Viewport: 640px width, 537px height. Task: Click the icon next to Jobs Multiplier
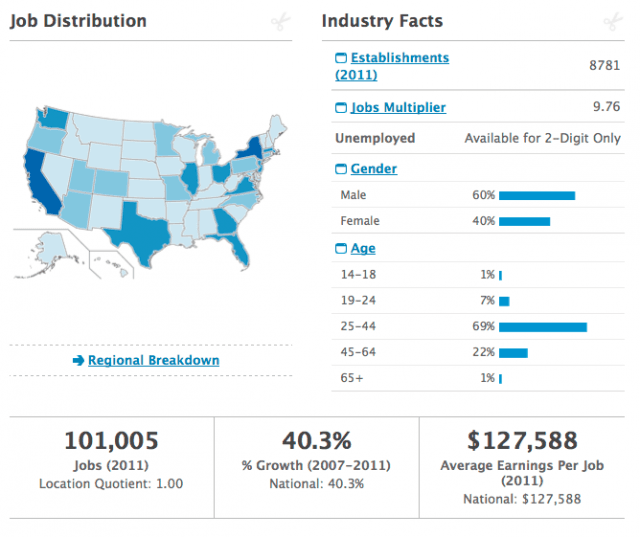(341, 108)
